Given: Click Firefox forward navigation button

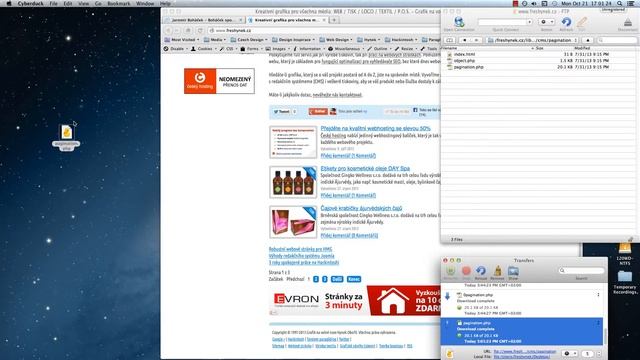Looking at the screenshot, I should pyautogui.click(x=177, y=30).
